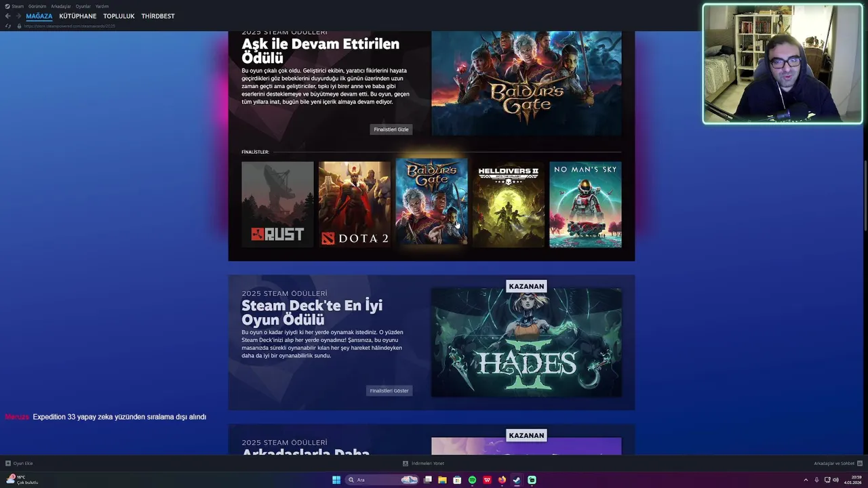Open the Windows Start menu
868x488 pixels.
336,480
